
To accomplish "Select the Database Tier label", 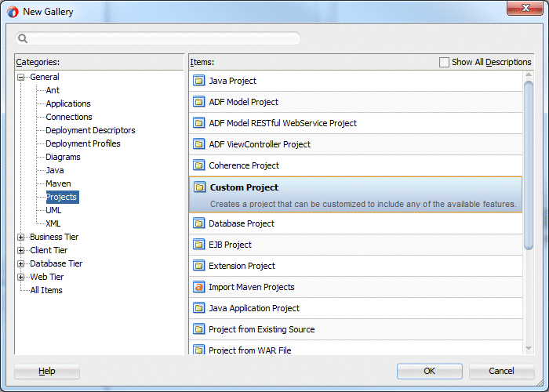I will (x=56, y=263).
